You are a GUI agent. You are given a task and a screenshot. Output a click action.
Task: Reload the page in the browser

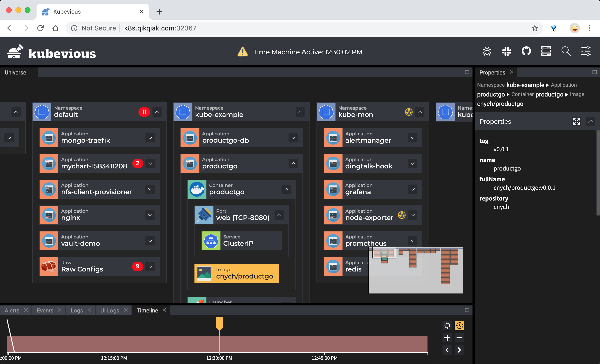point(40,28)
